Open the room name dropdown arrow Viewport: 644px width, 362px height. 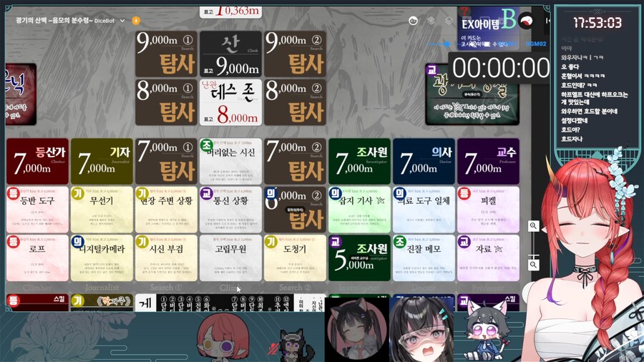pyautogui.click(x=122, y=21)
